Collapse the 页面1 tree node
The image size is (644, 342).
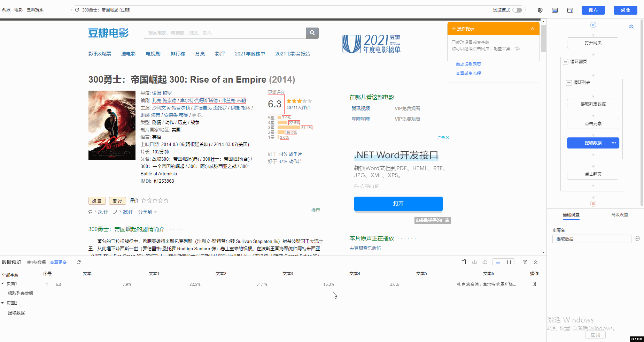click(x=3, y=283)
